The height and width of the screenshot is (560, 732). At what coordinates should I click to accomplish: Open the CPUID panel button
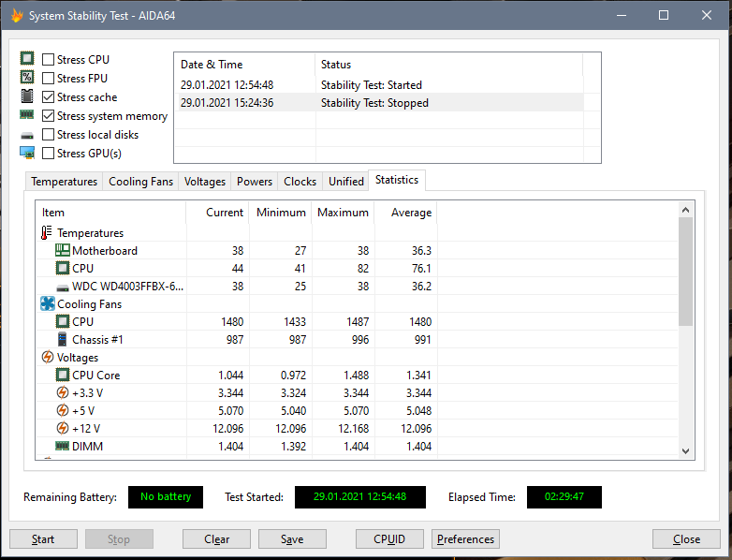tap(389, 539)
